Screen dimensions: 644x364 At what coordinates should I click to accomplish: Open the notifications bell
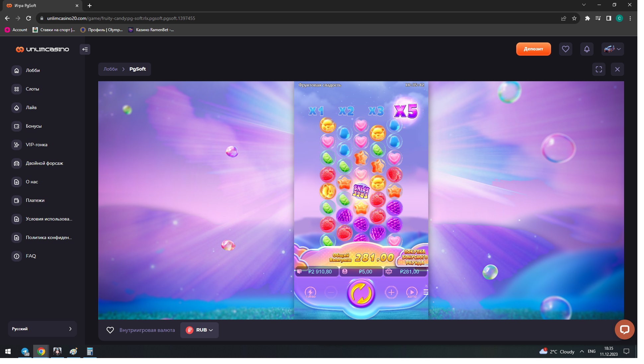point(587,49)
